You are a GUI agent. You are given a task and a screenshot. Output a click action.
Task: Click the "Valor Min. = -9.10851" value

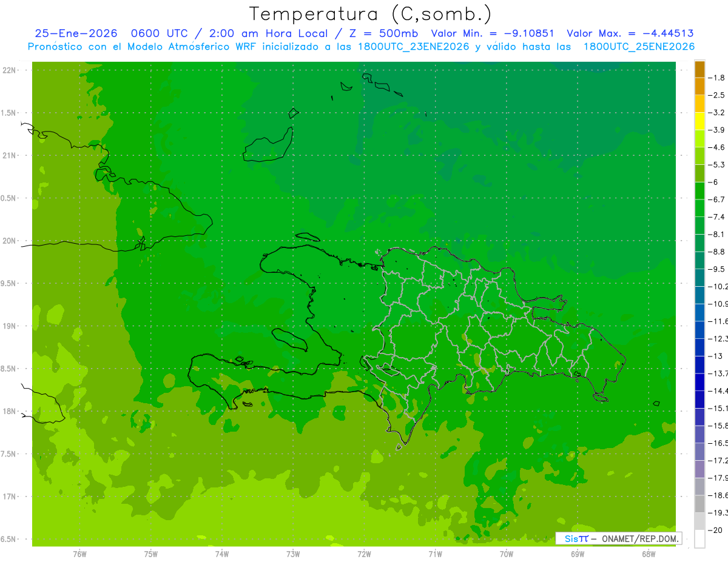coord(492,33)
